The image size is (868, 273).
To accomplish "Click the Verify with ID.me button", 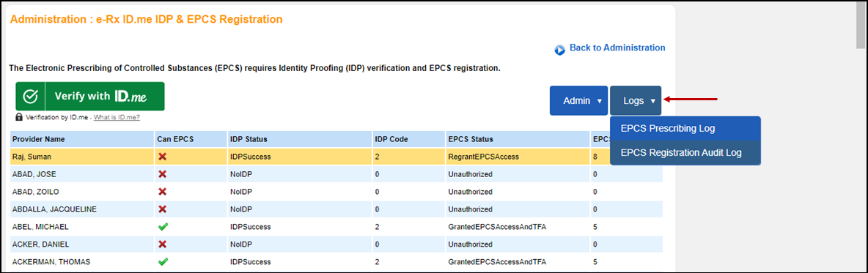I will (89, 96).
